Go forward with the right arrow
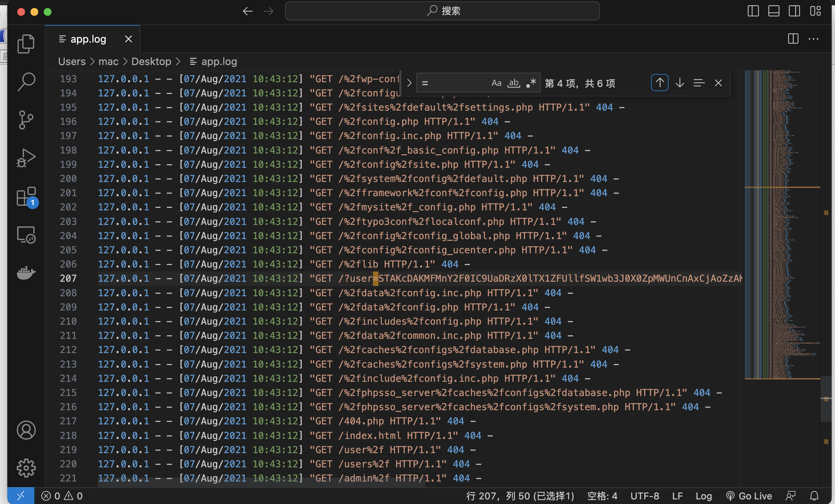 tap(269, 11)
